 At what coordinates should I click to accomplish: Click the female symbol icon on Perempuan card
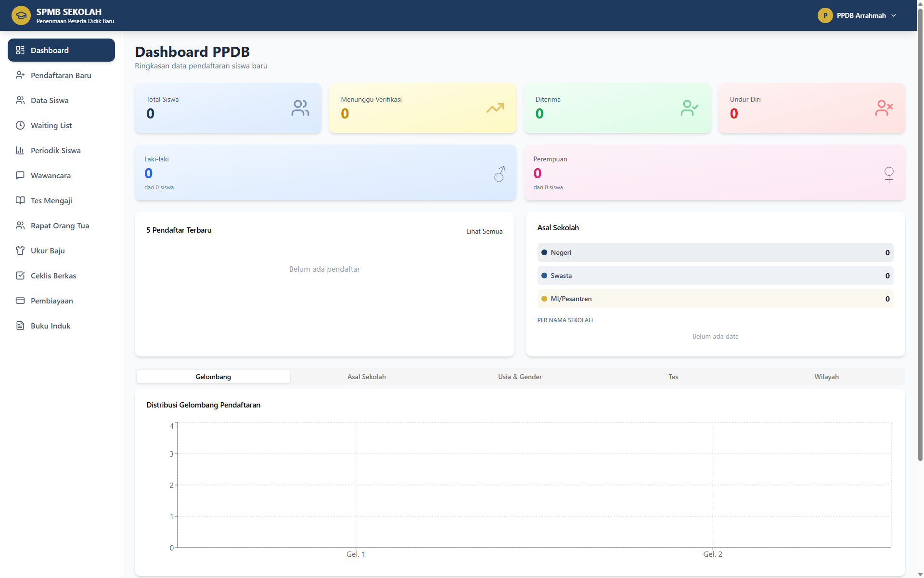pos(889,175)
